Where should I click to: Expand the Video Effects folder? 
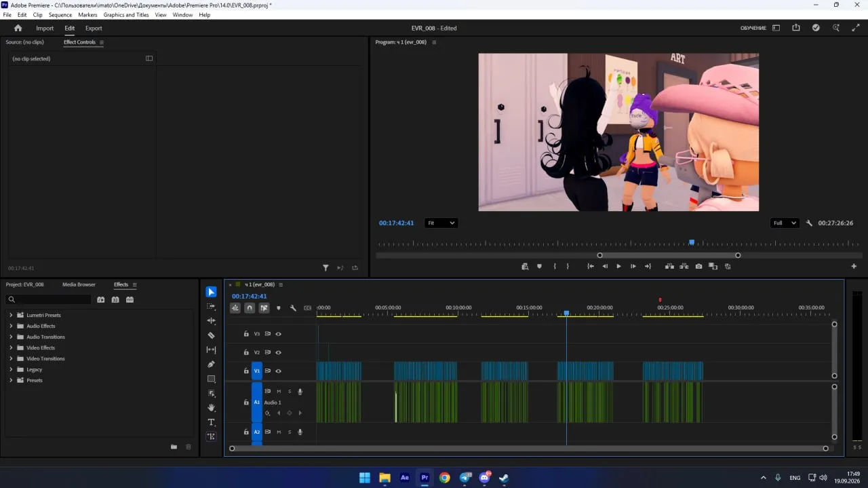pos(11,348)
